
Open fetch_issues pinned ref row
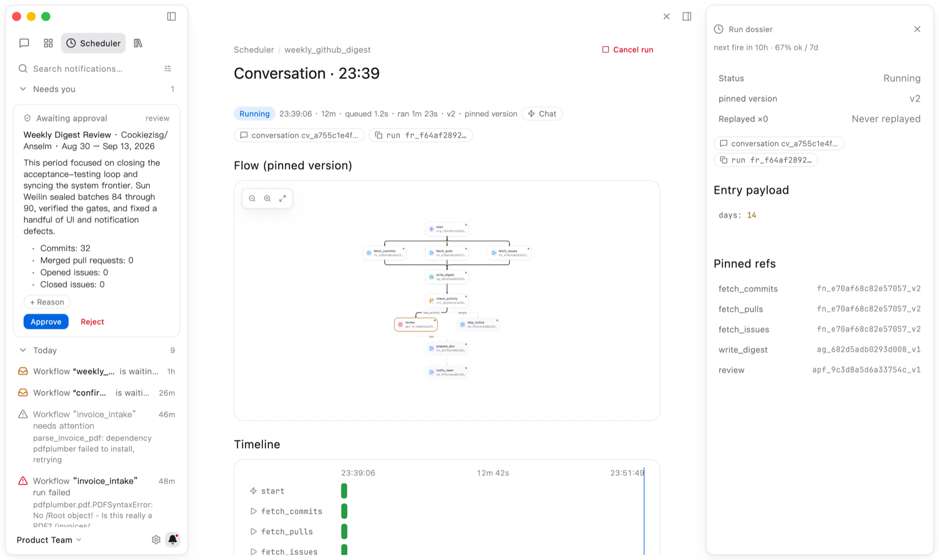click(x=820, y=330)
